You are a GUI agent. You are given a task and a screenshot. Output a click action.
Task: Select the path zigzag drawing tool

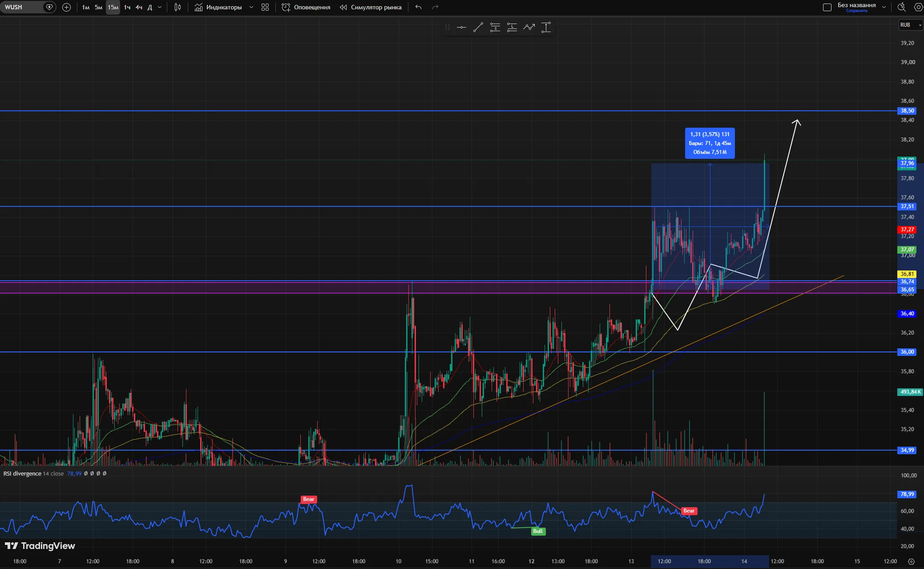[x=529, y=28]
